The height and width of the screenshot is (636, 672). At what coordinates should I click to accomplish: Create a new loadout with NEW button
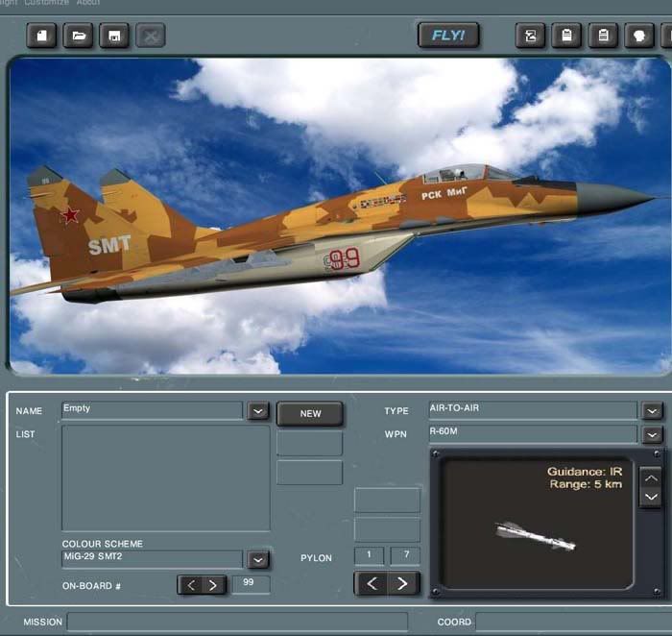310,413
